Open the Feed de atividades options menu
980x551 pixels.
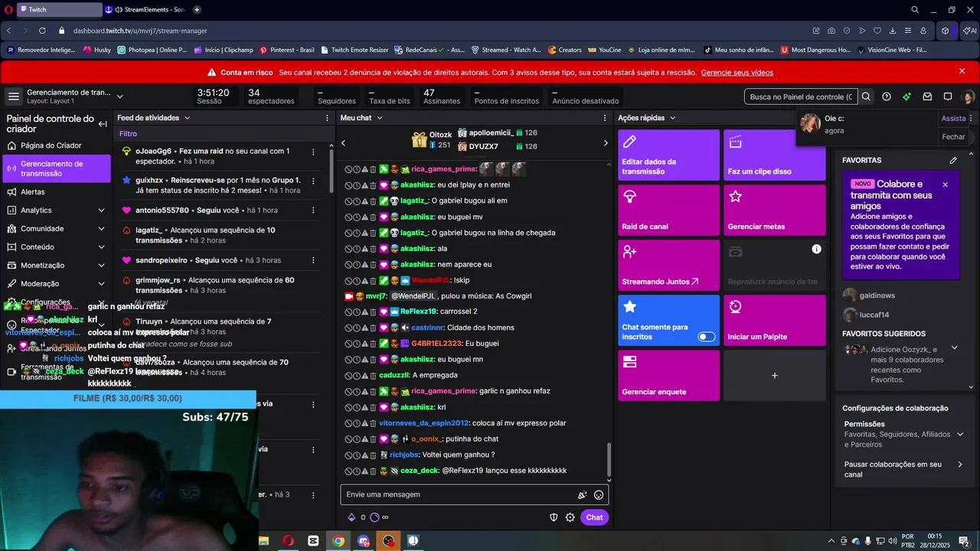click(x=325, y=118)
